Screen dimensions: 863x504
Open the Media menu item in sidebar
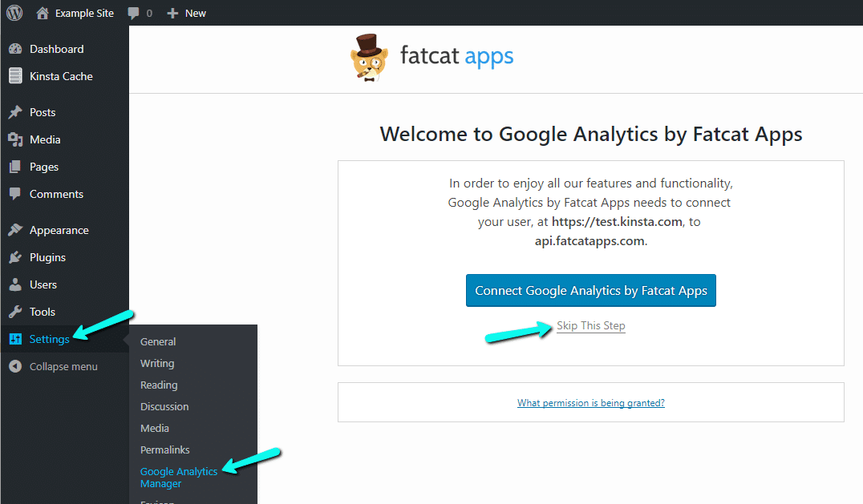45,139
